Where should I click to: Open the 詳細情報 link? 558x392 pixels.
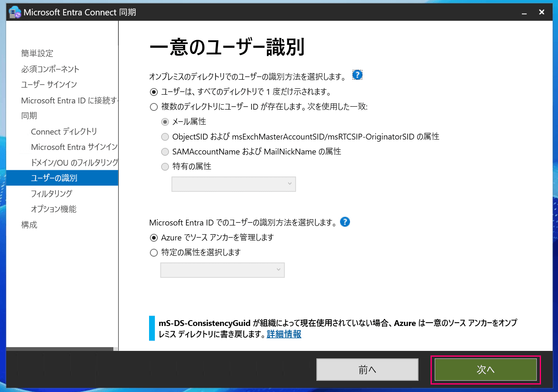pyautogui.click(x=284, y=334)
